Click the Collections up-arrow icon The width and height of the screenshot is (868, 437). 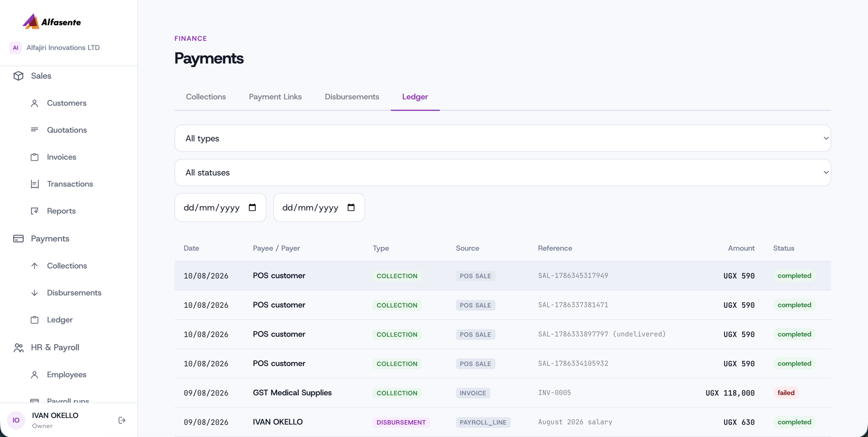[x=35, y=266]
